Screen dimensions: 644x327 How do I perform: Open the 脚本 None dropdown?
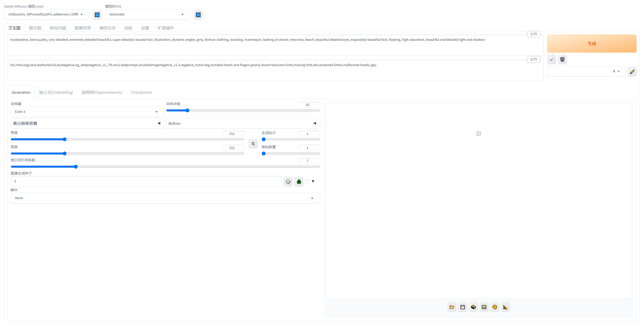[x=165, y=198]
